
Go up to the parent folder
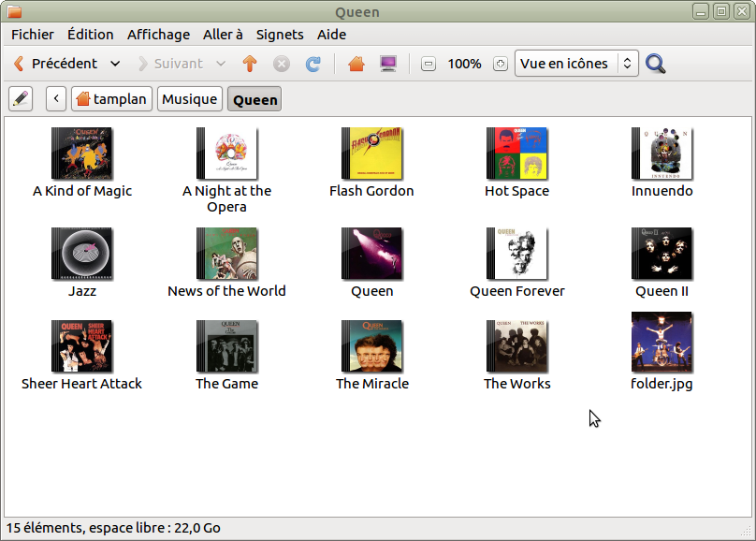click(250, 64)
